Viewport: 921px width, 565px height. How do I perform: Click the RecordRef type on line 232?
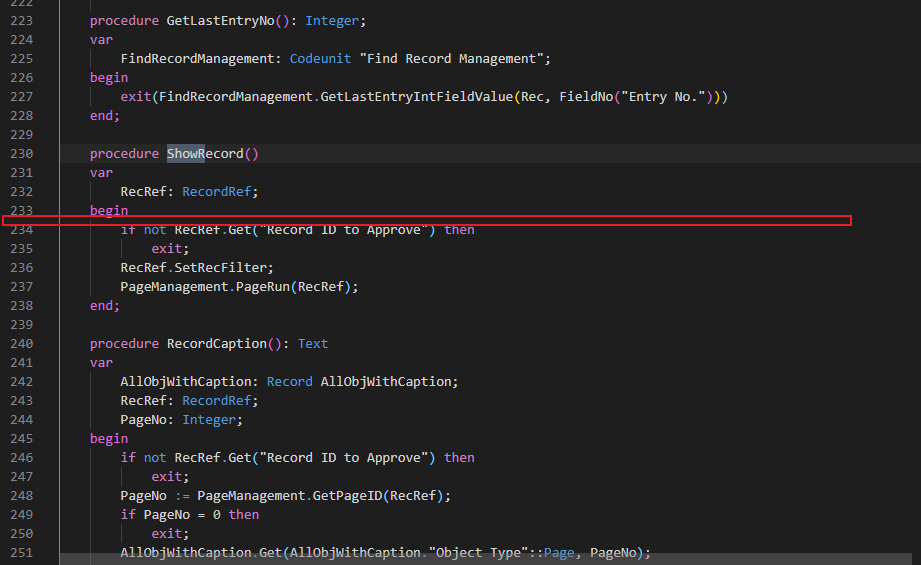[217, 191]
